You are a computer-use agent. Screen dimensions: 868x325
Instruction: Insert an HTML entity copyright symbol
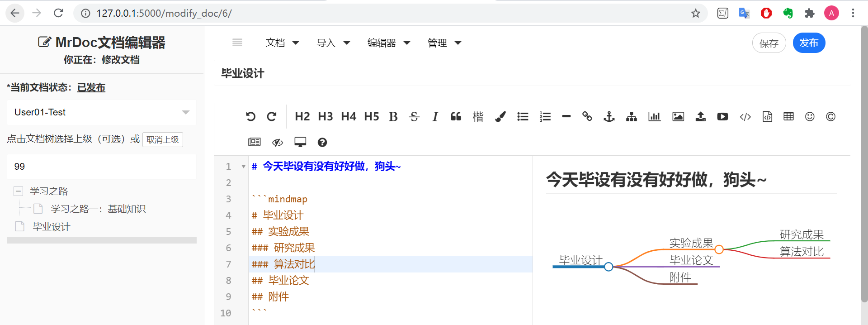[830, 116]
